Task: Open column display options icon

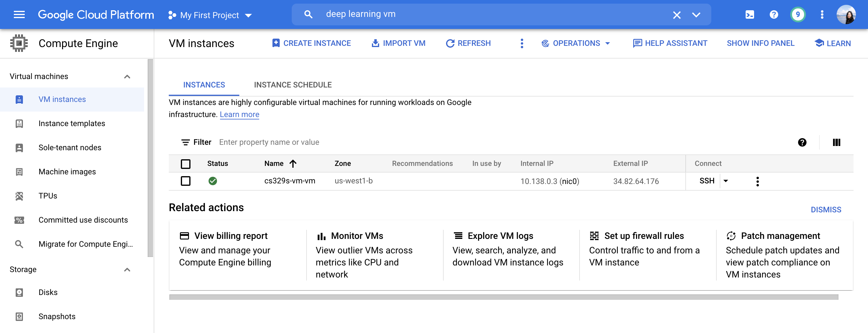Action: [x=836, y=142]
